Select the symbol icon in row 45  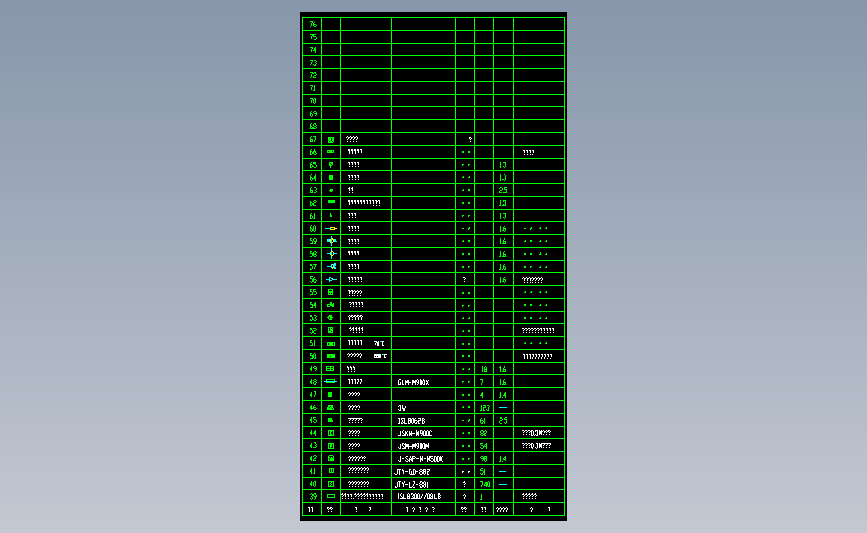click(x=331, y=420)
